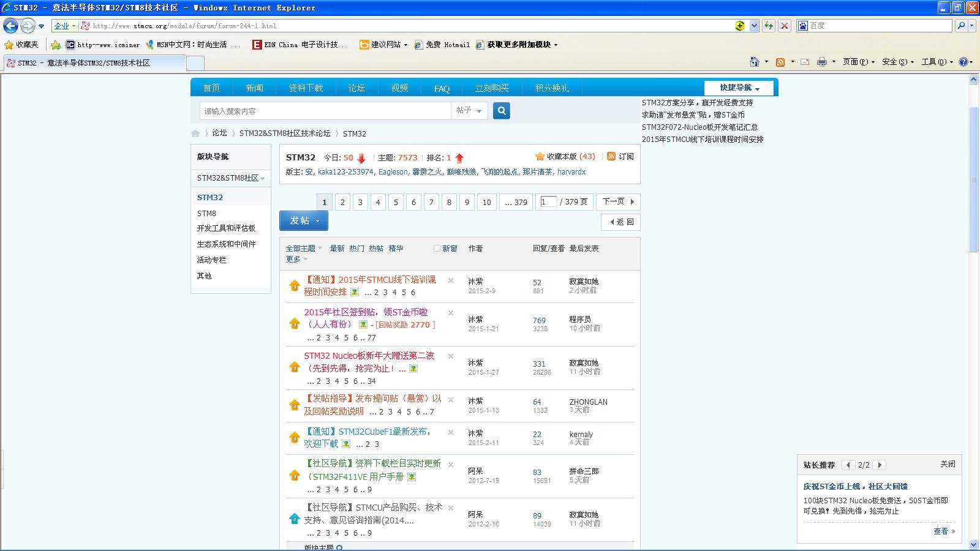Screen dimensions: 980x551
Task: Click the add to favorites bar star icon
Action: click(56, 45)
